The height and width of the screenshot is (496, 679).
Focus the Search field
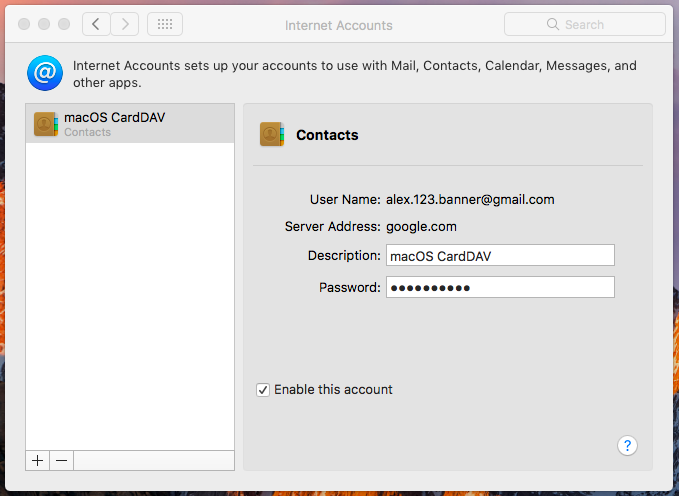coord(585,24)
